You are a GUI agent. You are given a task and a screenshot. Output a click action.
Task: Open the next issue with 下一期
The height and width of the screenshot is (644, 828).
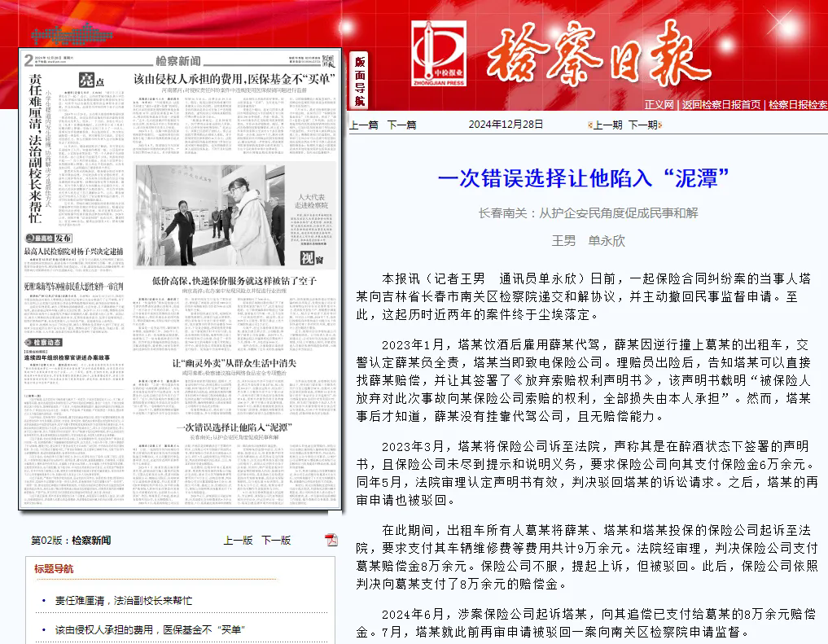point(641,125)
